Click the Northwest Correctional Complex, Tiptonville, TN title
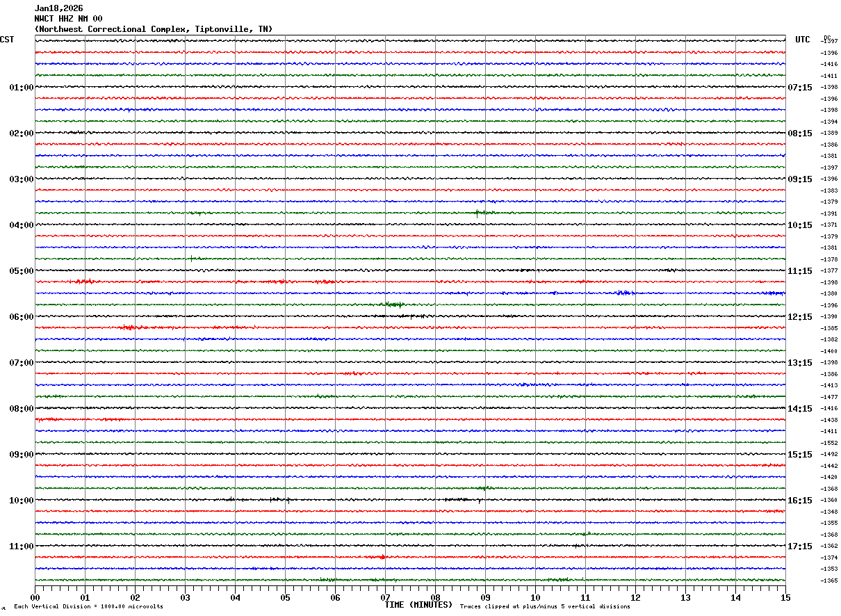Viewport: 841px width, 616px height. coord(154,29)
